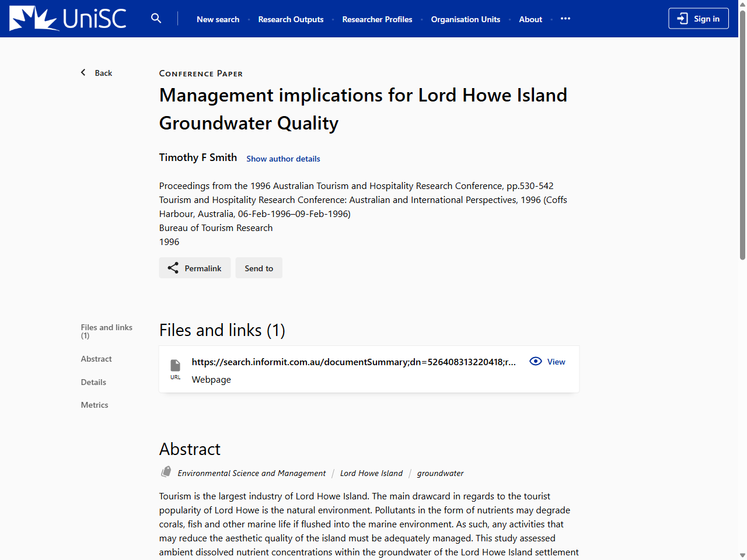Click the Send to button
The image size is (747, 560).
point(259,268)
